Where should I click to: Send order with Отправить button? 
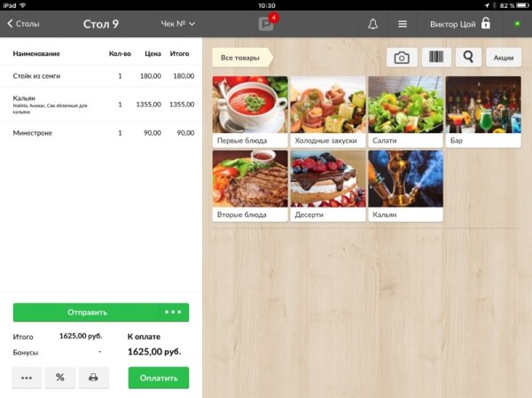(87, 312)
